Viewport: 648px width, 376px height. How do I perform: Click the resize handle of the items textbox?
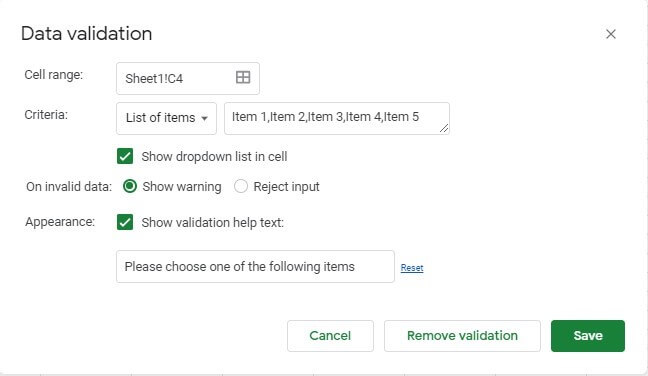coord(444,129)
